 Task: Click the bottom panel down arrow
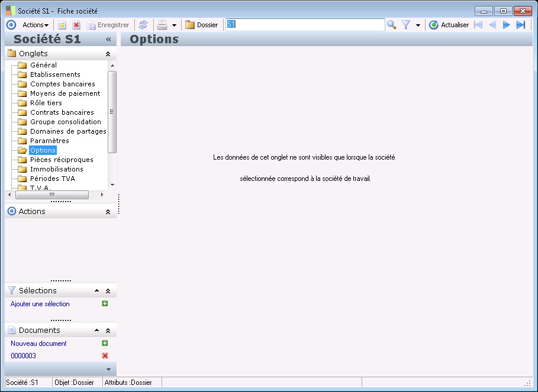coord(108,370)
